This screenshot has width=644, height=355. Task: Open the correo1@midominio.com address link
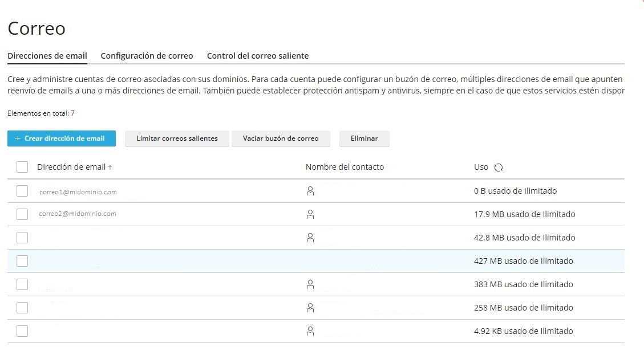tap(78, 192)
